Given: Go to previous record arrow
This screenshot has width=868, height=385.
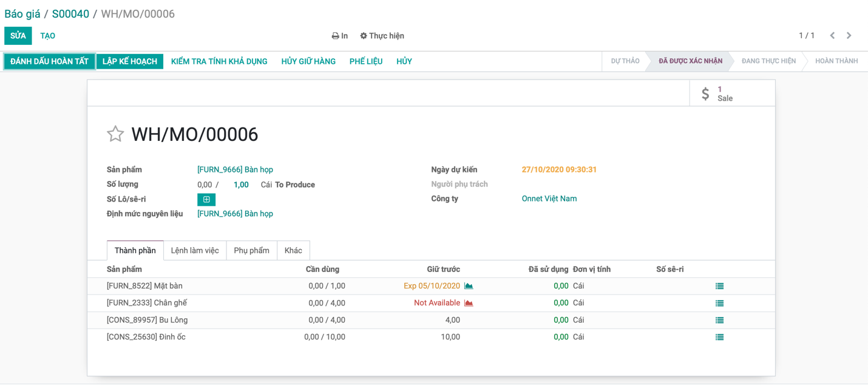Looking at the screenshot, I should (x=832, y=36).
